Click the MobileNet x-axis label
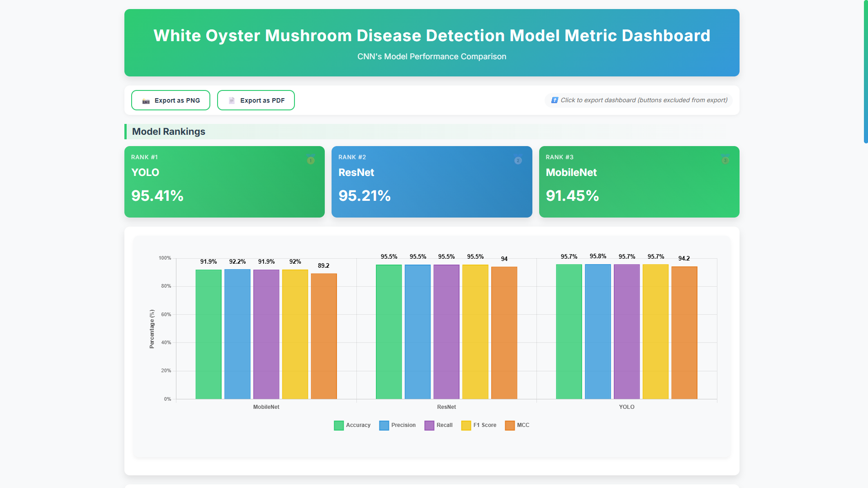868x488 pixels. pos(266,407)
